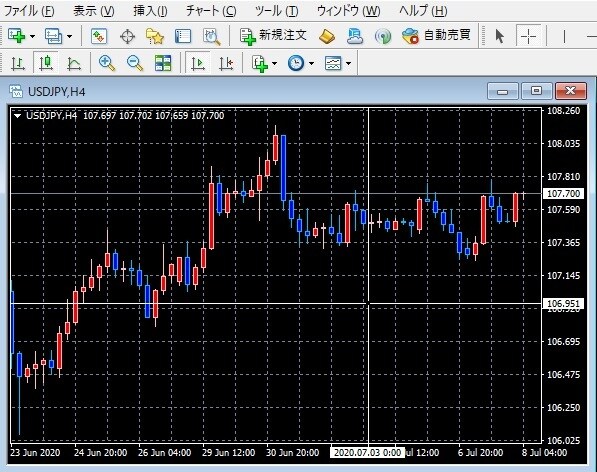
Task: Minimize the USDJPY,H4 chart window
Action: [x=503, y=91]
